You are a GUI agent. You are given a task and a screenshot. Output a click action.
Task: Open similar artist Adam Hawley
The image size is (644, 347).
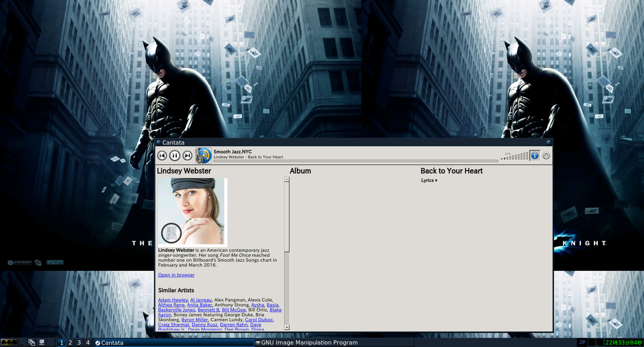click(x=173, y=300)
